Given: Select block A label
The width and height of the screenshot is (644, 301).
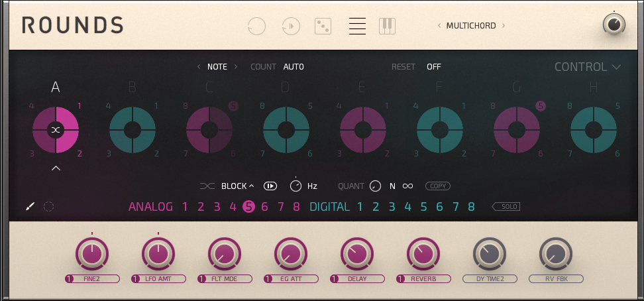Looking at the screenshot, I should [56, 87].
